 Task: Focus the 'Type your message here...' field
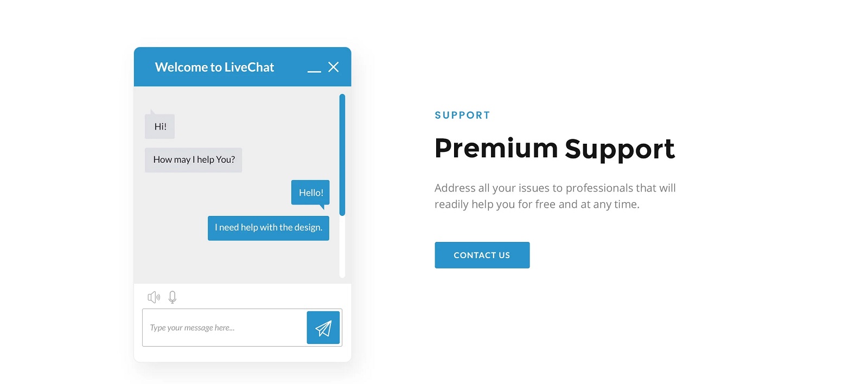[225, 328]
